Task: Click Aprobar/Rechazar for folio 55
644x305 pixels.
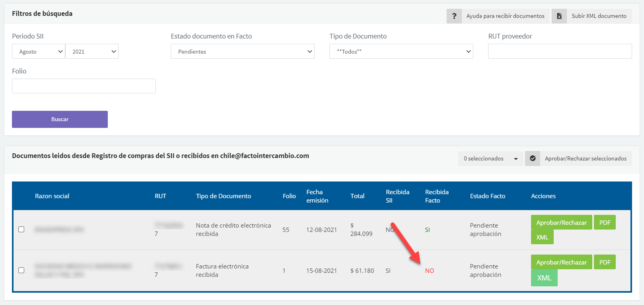Action: tap(561, 222)
